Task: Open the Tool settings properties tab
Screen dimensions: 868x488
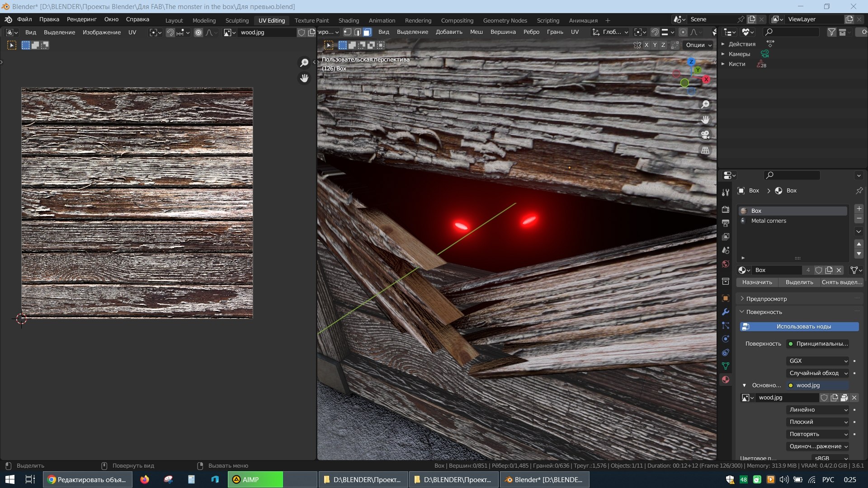Action: point(726,192)
